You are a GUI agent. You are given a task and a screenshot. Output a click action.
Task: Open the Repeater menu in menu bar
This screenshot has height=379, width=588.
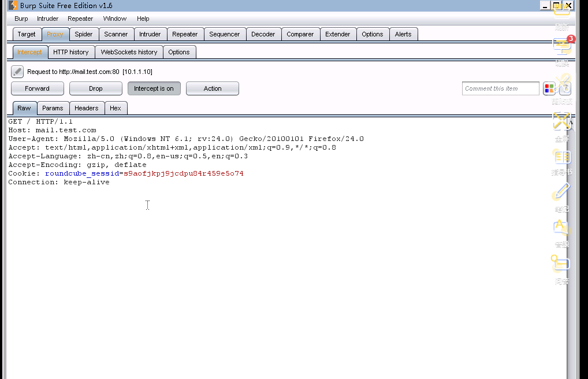(80, 18)
